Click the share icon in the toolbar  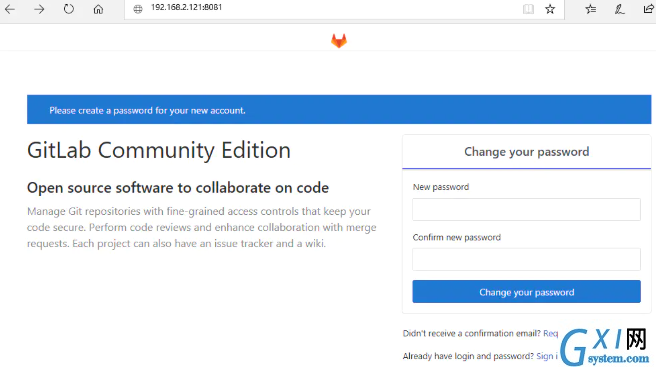click(648, 9)
